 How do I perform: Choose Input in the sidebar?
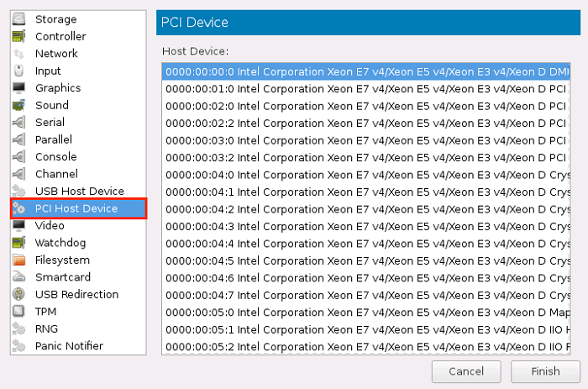click(x=48, y=71)
